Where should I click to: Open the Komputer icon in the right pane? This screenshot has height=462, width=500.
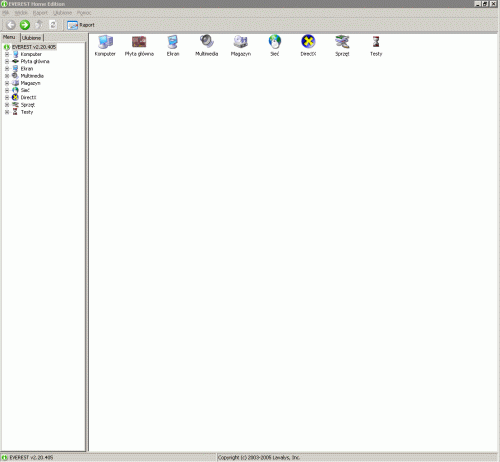[x=105, y=46]
